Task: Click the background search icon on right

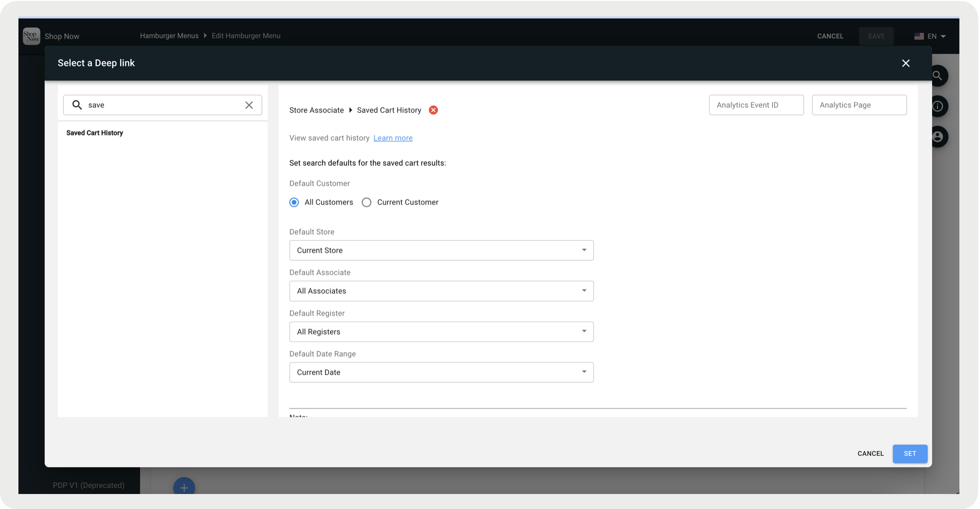Action: tap(937, 76)
